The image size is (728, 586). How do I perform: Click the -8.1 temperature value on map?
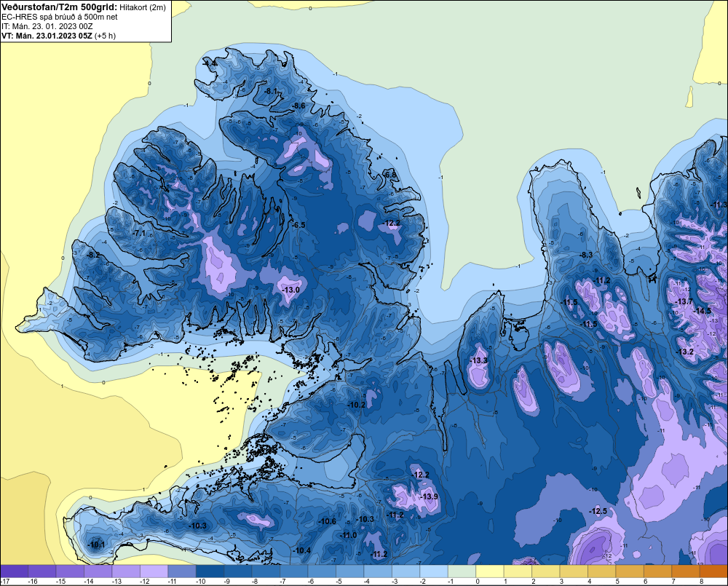pos(271,92)
